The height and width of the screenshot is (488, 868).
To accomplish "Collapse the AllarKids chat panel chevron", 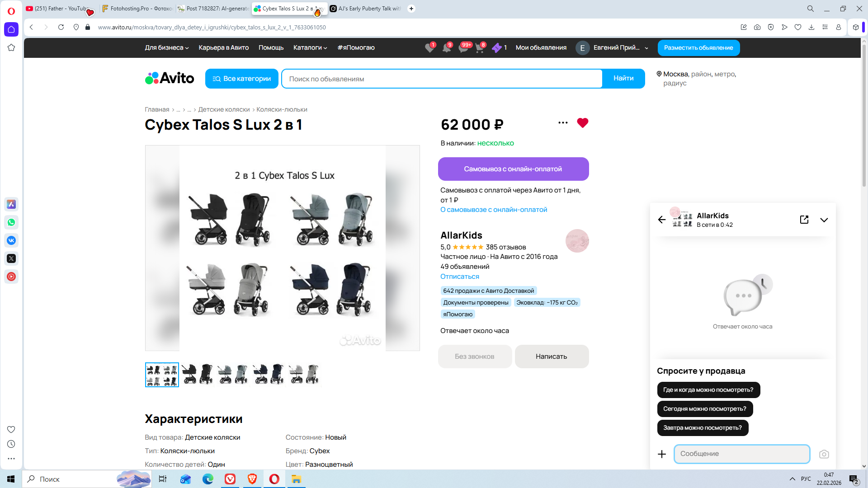I will click(824, 220).
